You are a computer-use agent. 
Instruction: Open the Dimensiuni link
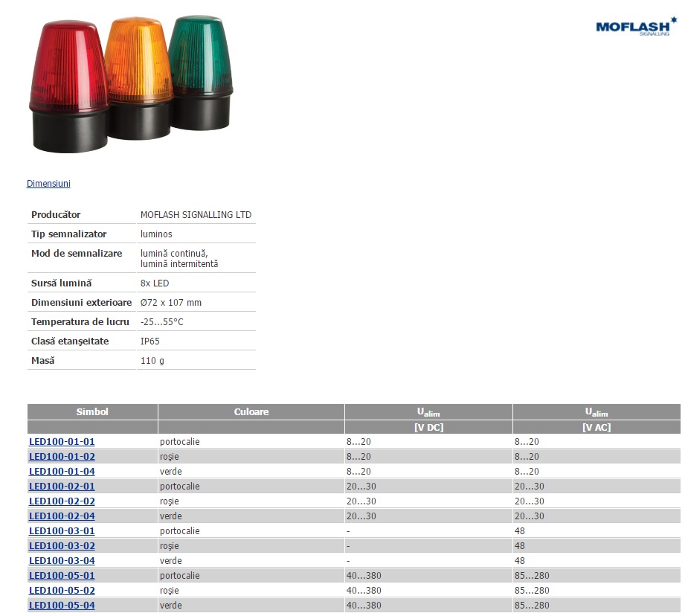click(48, 184)
